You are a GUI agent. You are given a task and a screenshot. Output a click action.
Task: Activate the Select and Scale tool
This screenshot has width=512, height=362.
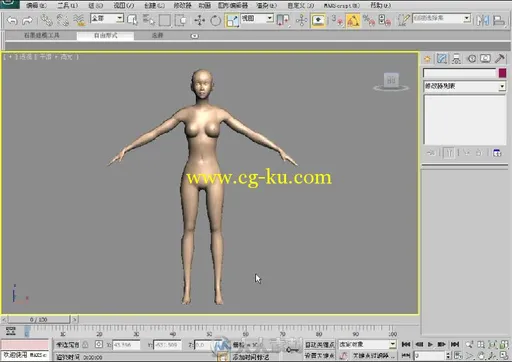(232, 21)
